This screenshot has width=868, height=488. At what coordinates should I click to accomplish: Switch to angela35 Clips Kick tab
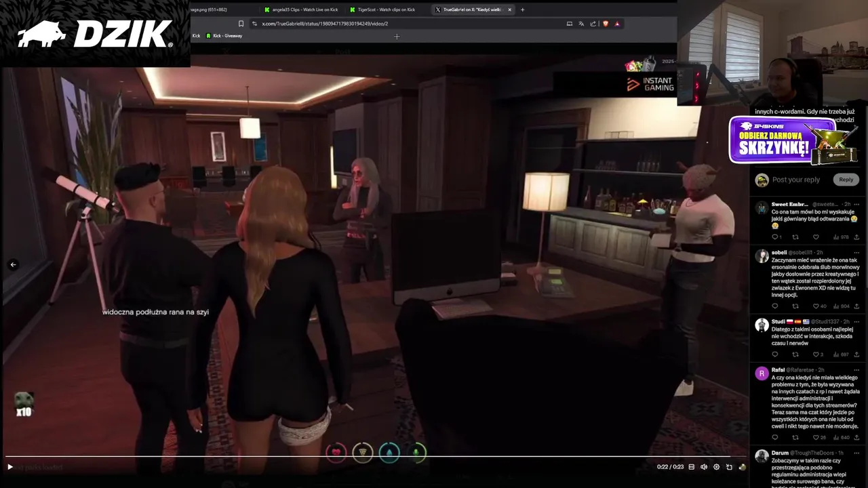(301, 9)
